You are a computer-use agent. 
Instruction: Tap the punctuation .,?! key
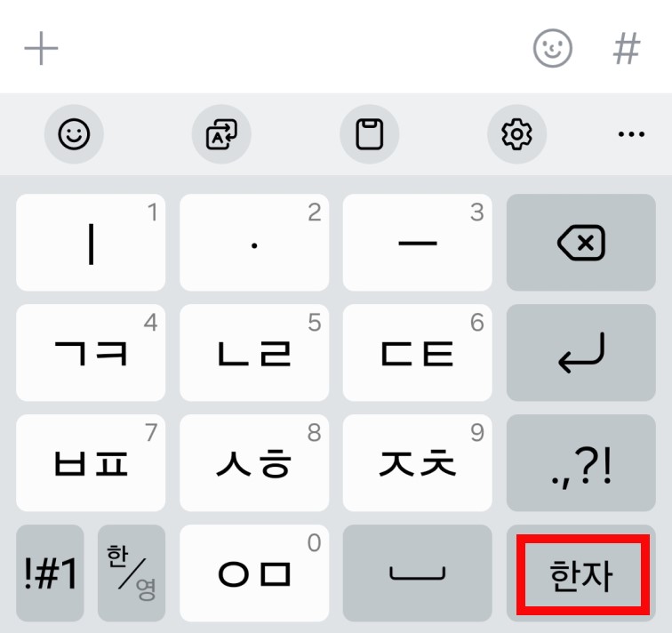[x=580, y=463]
